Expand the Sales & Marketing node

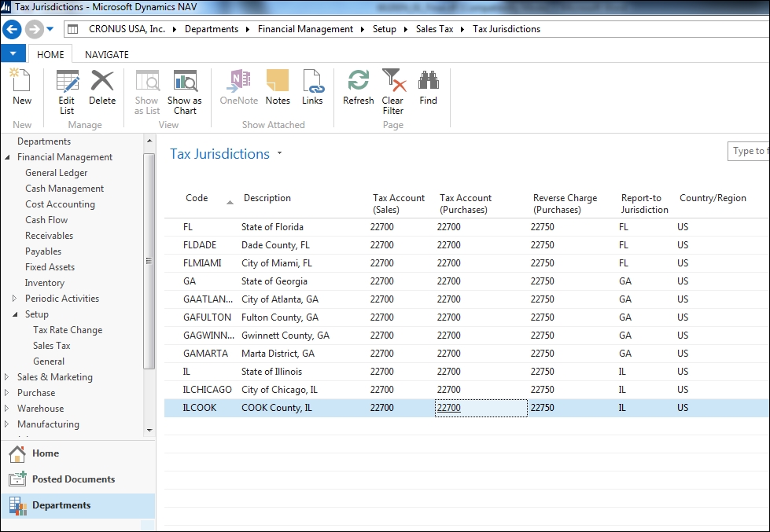pos(7,377)
